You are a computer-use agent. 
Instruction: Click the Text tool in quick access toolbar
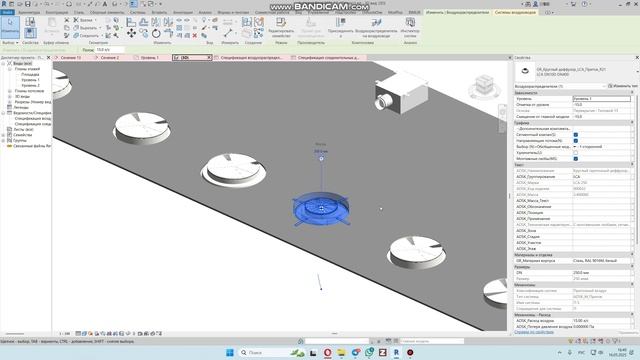pyautogui.click(x=105, y=4)
